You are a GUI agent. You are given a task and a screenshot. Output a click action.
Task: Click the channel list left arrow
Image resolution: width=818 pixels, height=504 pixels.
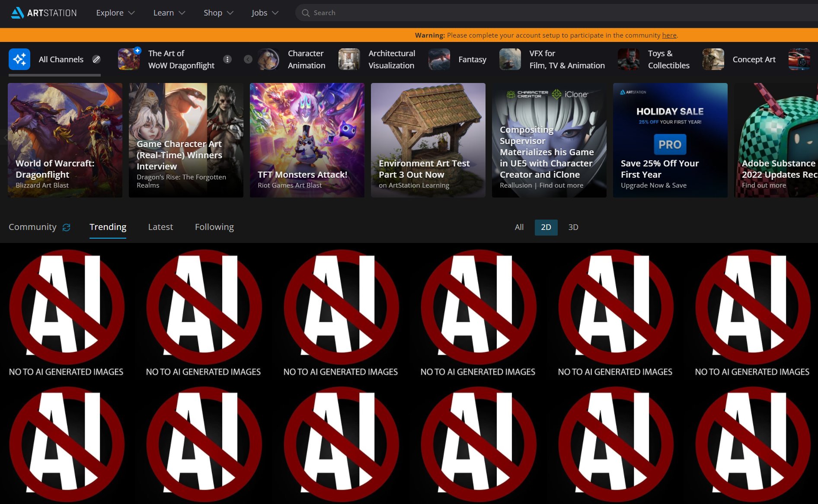[248, 59]
